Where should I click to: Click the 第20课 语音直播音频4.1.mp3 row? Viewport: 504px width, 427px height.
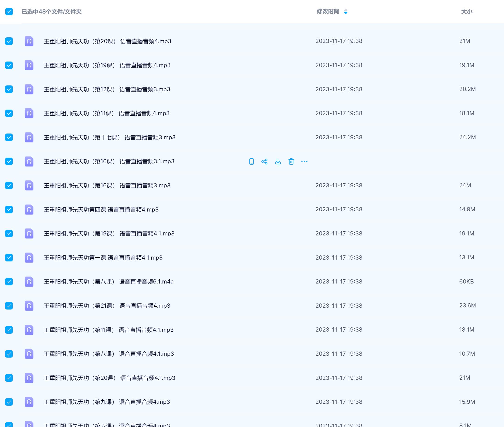point(109,378)
